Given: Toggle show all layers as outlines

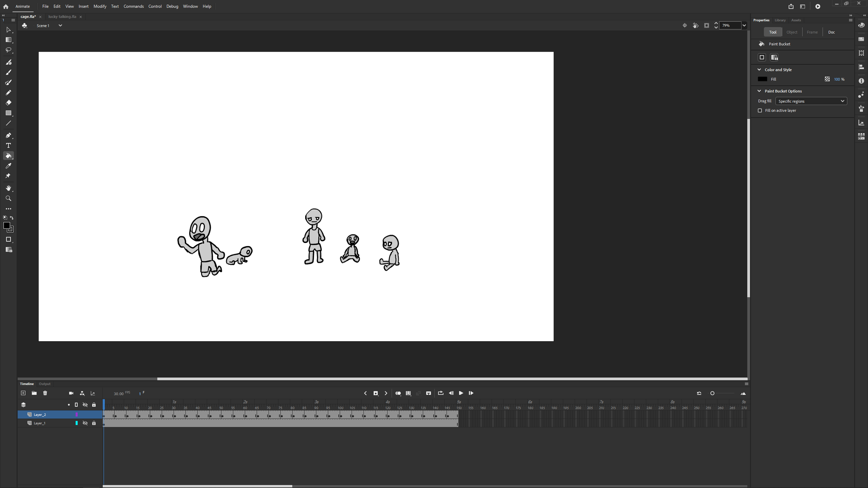Looking at the screenshot, I should [x=76, y=405].
